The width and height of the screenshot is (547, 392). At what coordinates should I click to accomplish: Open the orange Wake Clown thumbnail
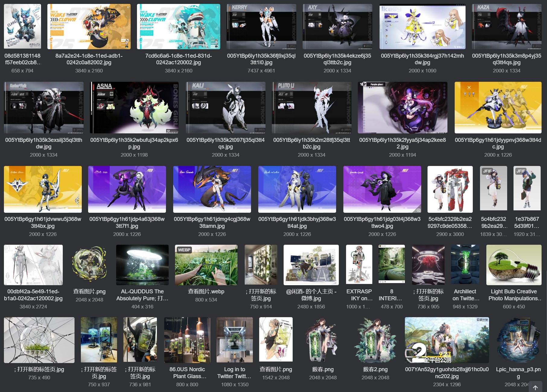89,27
